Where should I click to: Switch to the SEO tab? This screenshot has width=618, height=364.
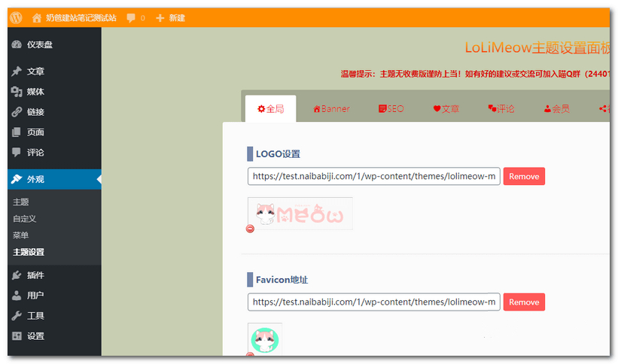tap(391, 109)
